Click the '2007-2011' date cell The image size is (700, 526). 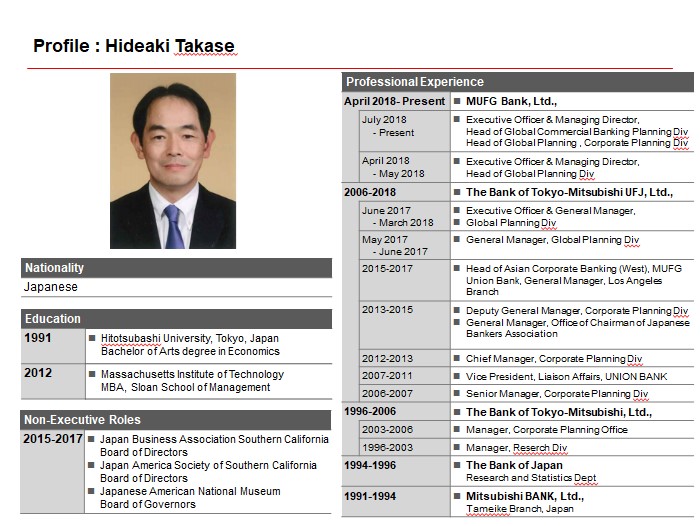tap(404, 376)
